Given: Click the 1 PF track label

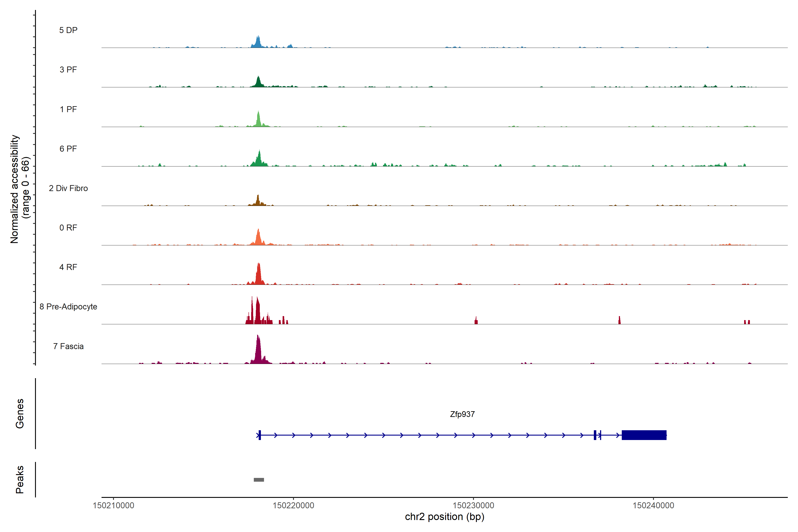Looking at the screenshot, I should tap(68, 109).
